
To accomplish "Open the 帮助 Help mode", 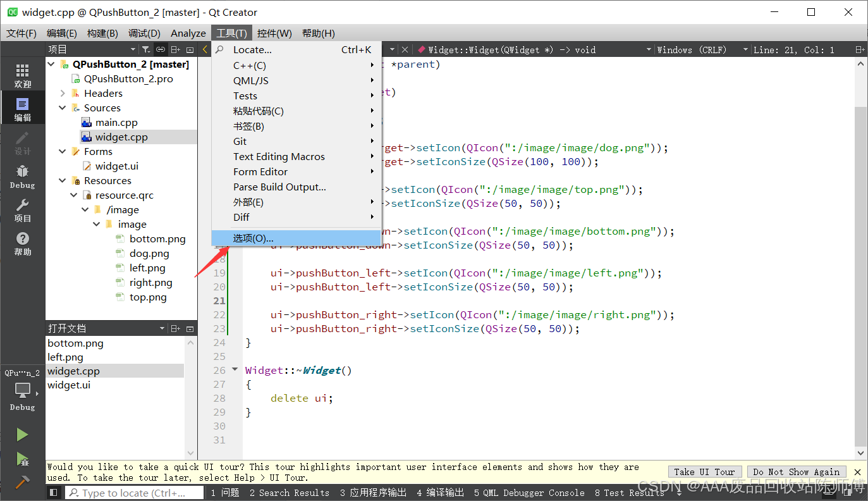I will coord(22,244).
